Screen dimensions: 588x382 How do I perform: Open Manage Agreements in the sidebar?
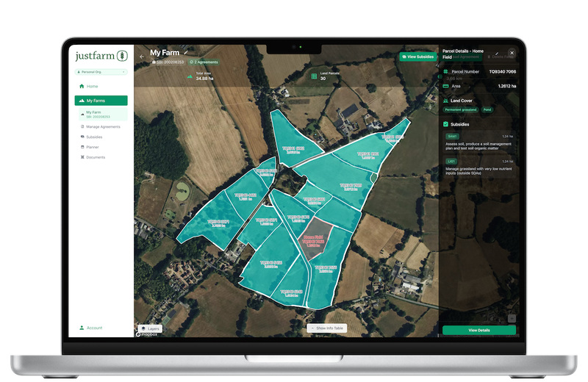click(102, 126)
